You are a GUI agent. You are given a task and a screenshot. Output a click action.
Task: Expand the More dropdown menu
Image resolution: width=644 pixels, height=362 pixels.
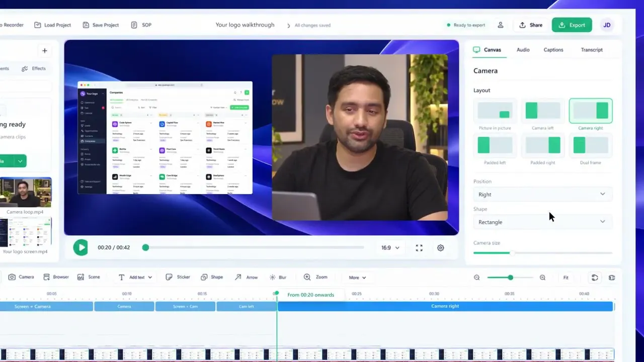pyautogui.click(x=358, y=278)
